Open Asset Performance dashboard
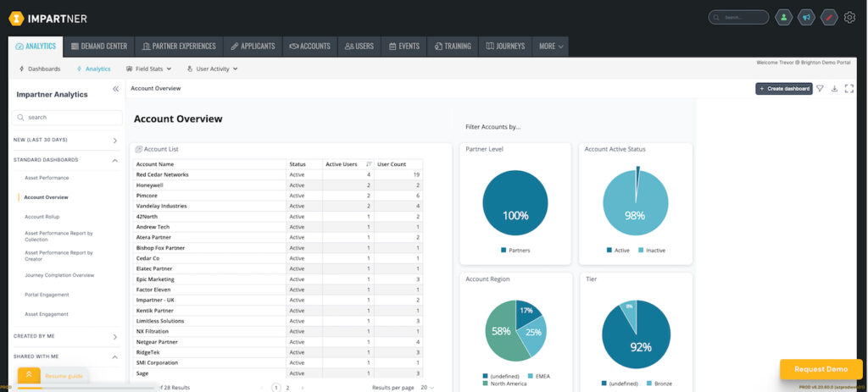868x392 pixels. tap(47, 178)
